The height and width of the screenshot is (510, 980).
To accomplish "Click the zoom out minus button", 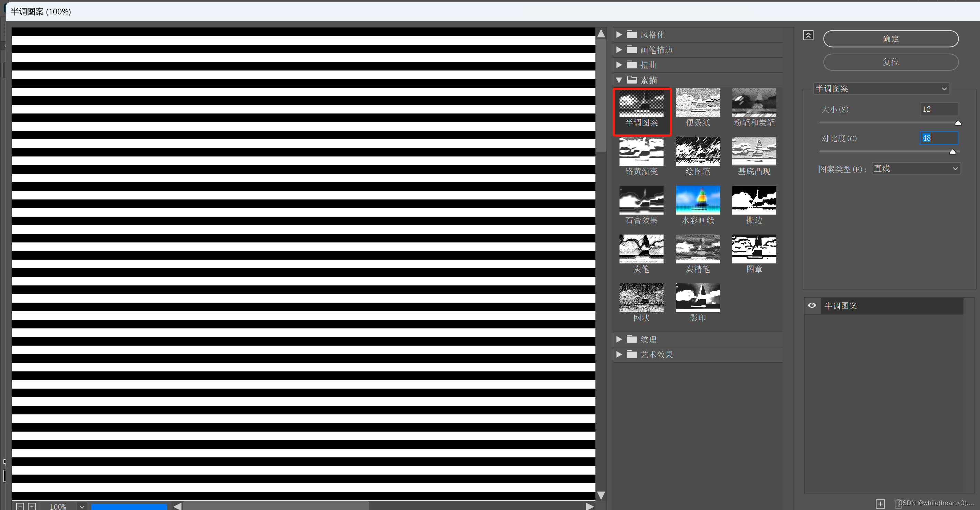I will pyautogui.click(x=21, y=506).
